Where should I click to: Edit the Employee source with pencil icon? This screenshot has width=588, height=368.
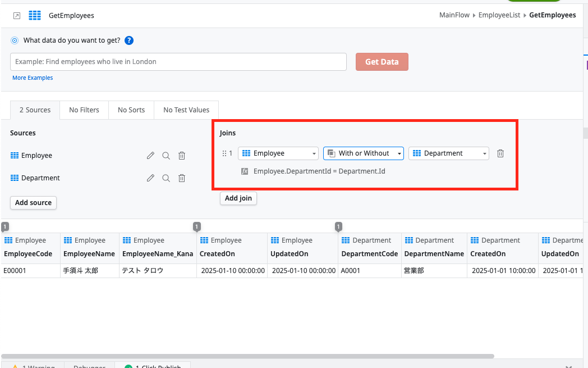point(150,156)
